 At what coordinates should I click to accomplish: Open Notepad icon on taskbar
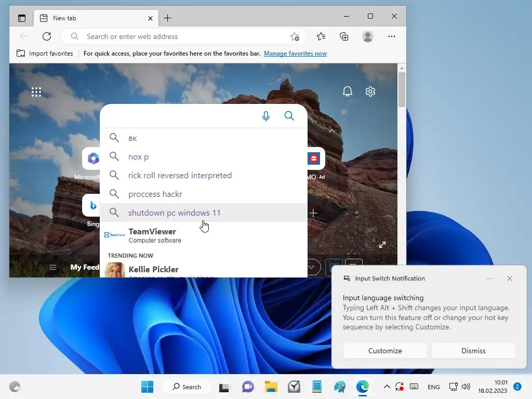click(317, 387)
